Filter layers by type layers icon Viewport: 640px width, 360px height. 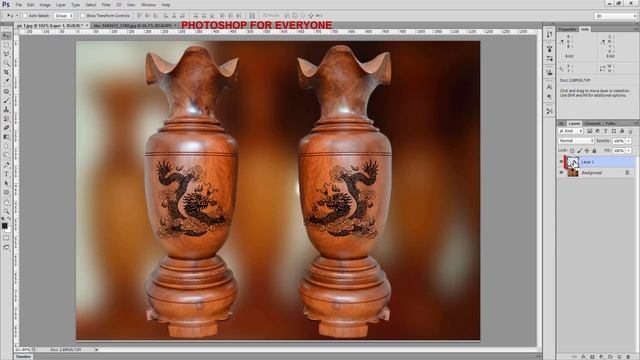606,131
